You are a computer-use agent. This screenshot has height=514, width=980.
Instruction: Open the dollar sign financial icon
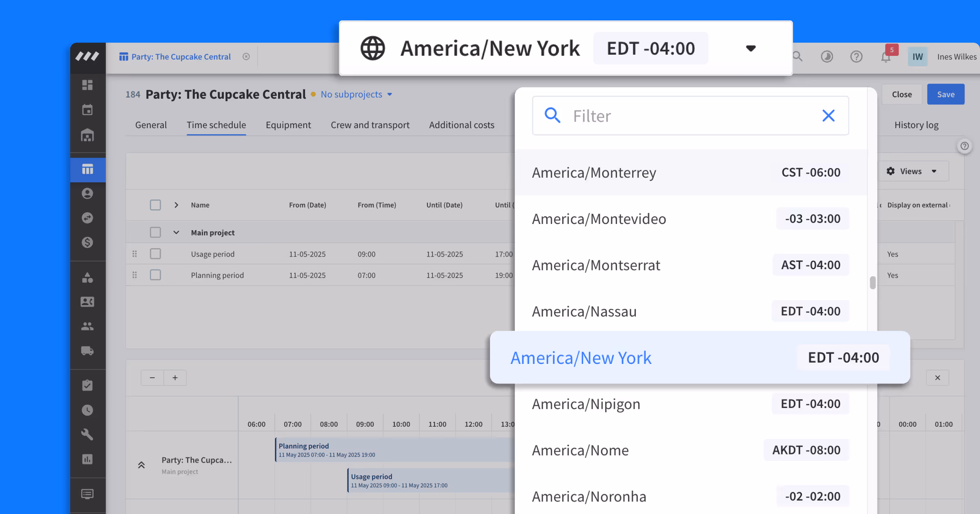coord(87,242)
